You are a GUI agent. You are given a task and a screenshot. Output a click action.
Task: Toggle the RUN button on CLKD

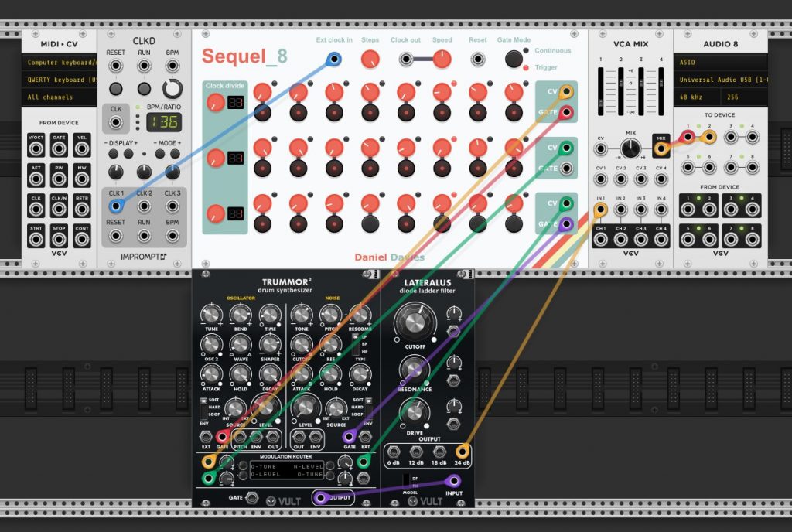click(144, 89)
